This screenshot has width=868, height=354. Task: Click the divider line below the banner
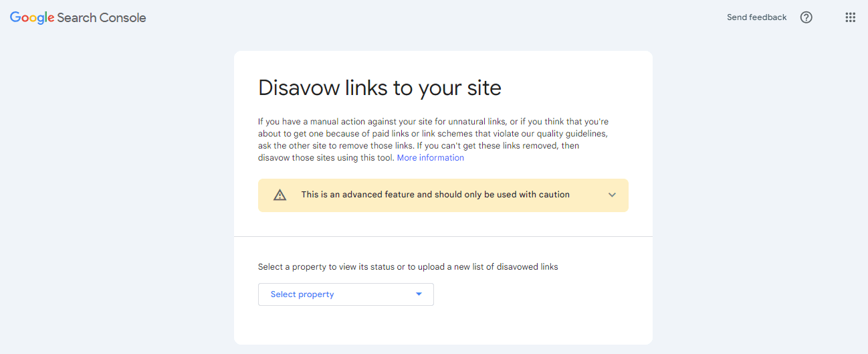coord(443,236)
